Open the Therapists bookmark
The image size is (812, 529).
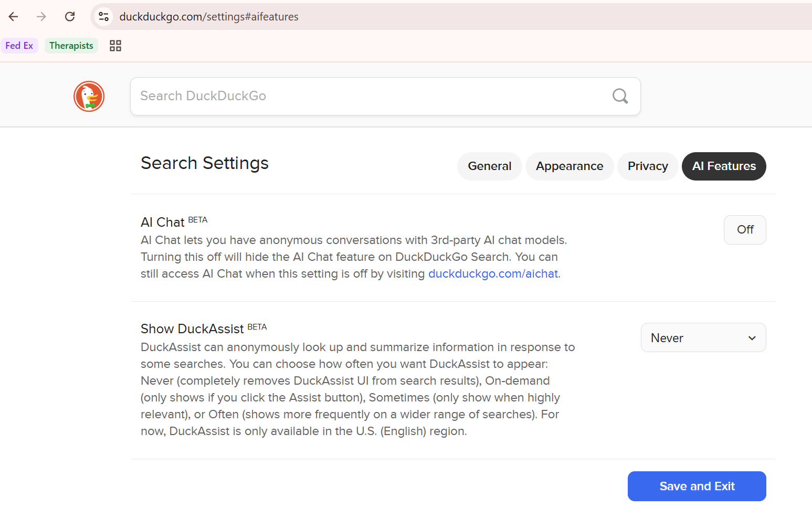coord(71,46)
